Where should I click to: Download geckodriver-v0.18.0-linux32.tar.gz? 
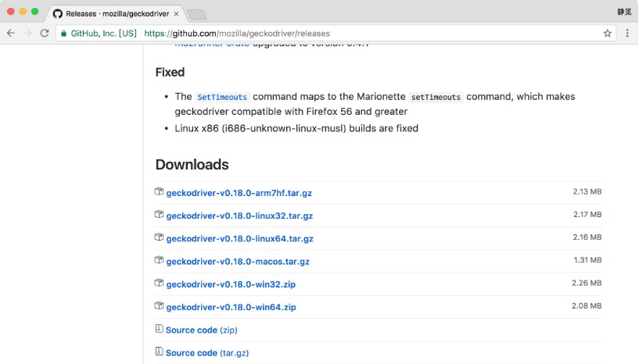239,216
